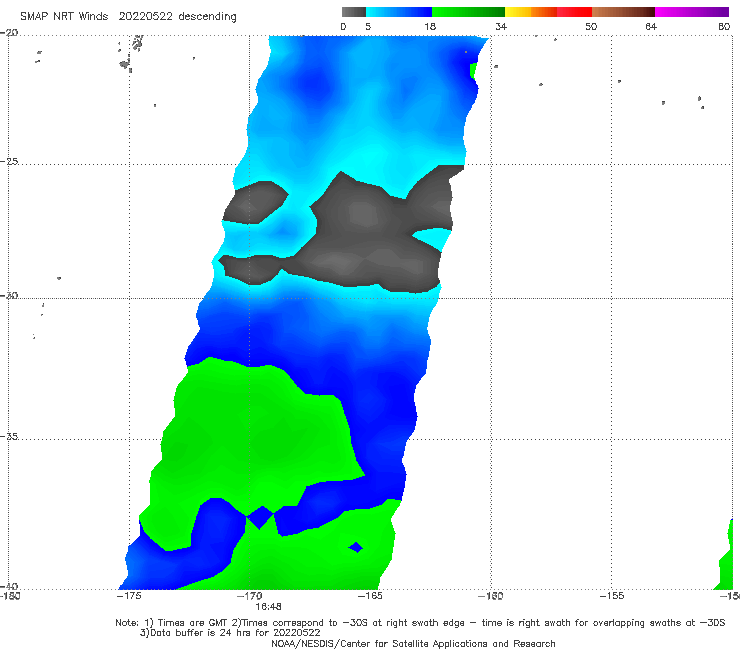Click the color bar label '18'
The height and width of the screenshot is (650, 740).
pyautogui.click(x=430, y=27)
